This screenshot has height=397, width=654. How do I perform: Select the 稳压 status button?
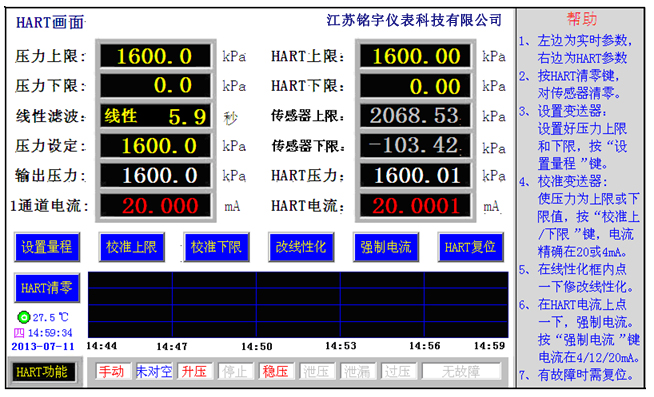276,371
